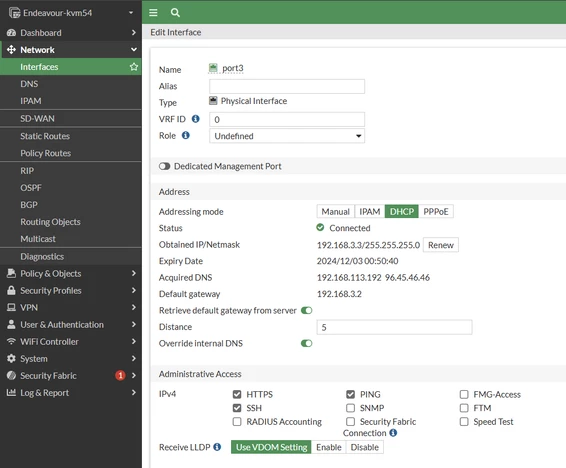Click the VRF ID input field

(x=287, y=119)
